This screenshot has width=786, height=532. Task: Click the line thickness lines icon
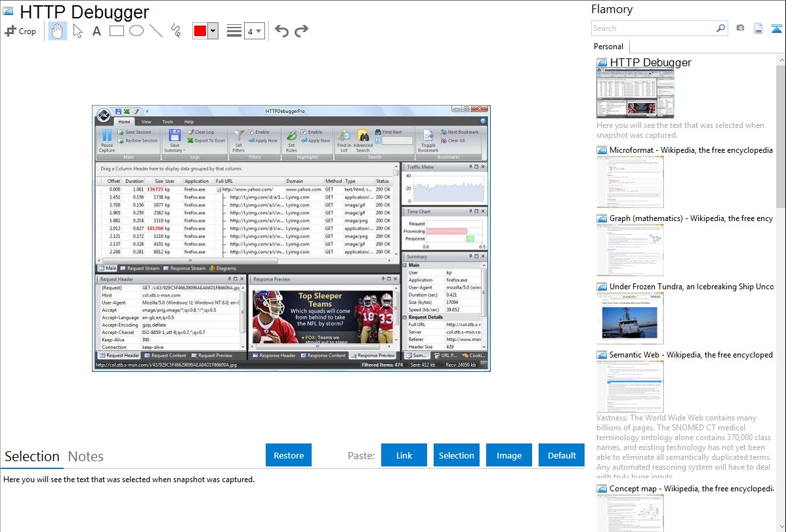[234, 31]
